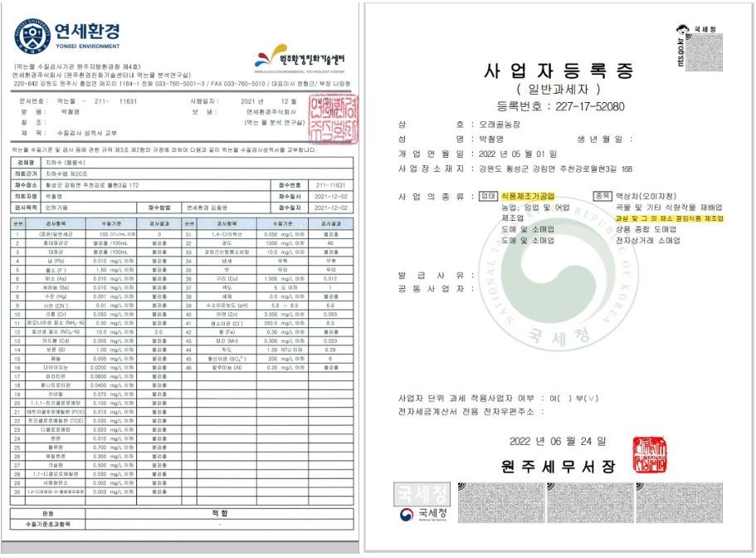Click the 수질검사 성적서 교부 subject line
Screen dimensions: 756x558
pos(87,133)
